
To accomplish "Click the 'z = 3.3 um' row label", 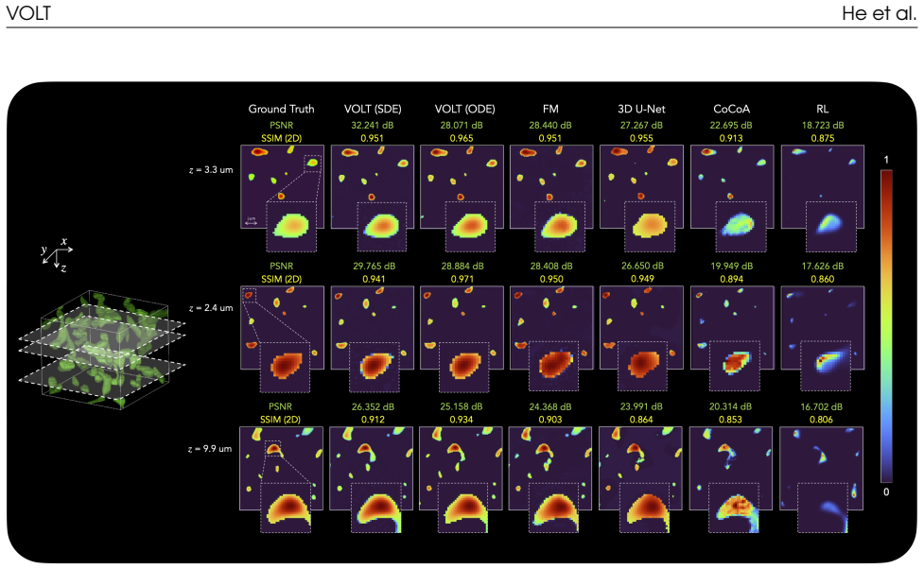I will click(x=211, y=169).
